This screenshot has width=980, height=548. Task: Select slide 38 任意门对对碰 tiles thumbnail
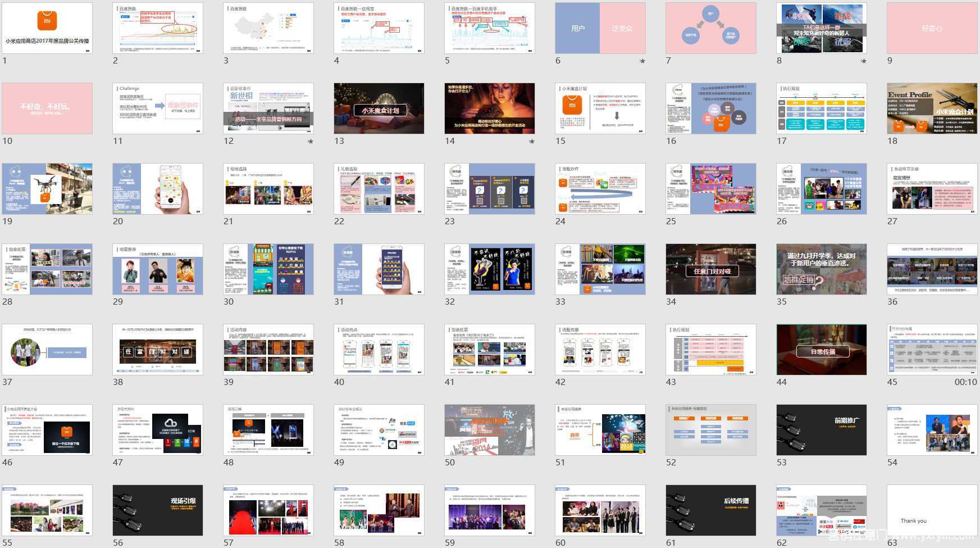[x=158, y=350]
